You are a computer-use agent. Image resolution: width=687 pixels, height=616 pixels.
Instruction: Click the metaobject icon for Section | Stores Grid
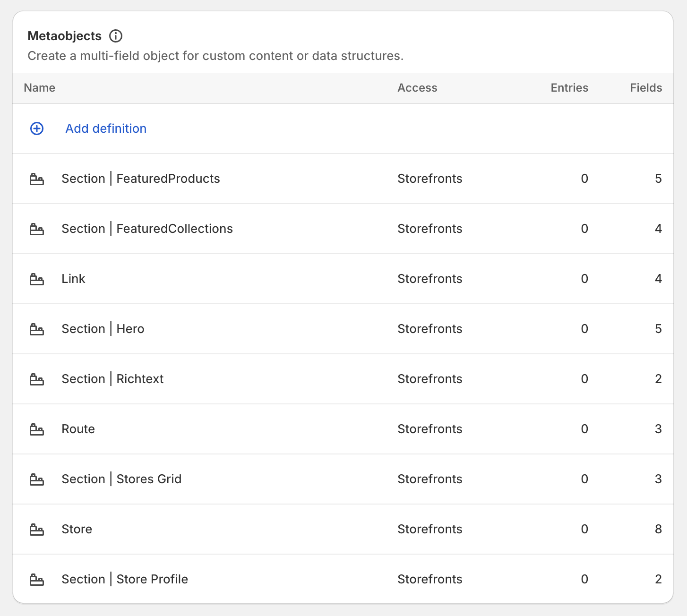(x=37, y=479)
